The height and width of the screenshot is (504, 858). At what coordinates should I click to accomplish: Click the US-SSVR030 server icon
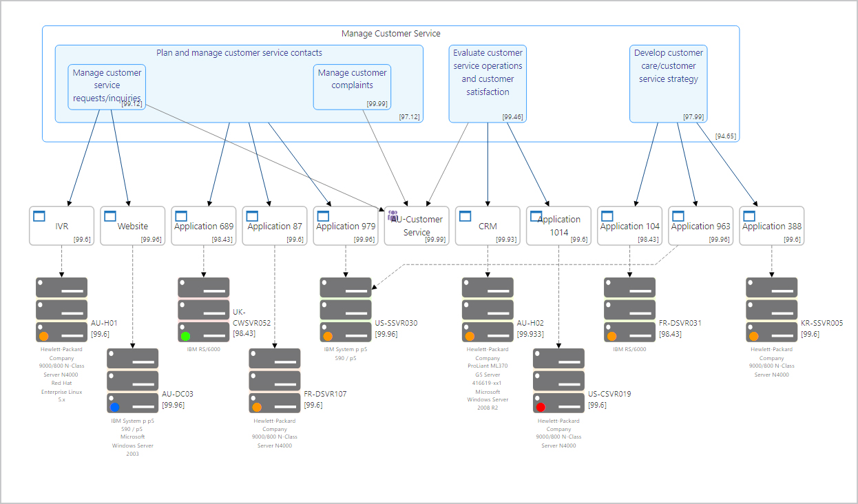coord(346,310)
